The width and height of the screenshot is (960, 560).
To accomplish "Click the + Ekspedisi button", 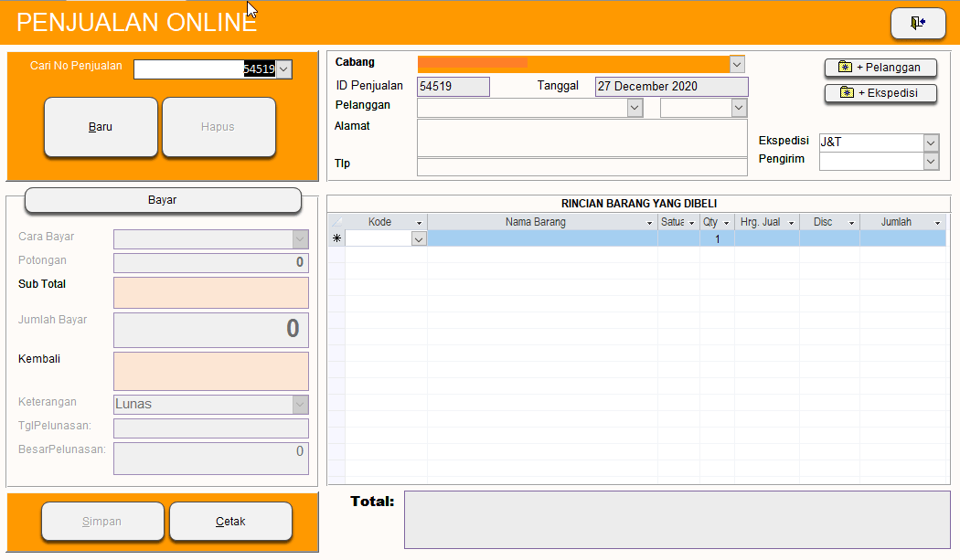I will click(880, 93).
